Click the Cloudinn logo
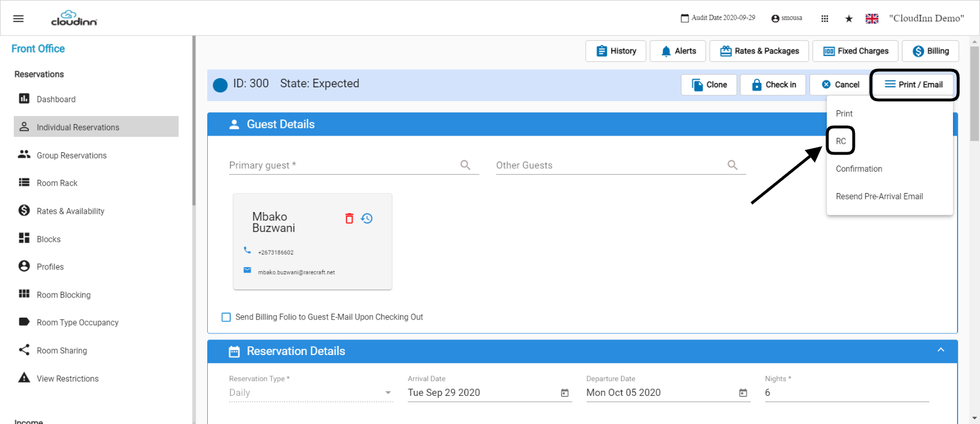Viewport: 980px width, 424px height. pos(74,18)
